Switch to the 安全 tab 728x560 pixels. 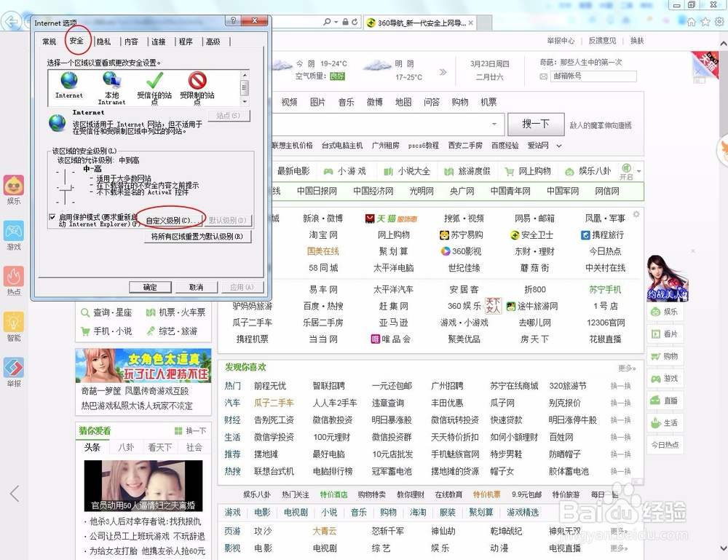click(76, 41)
